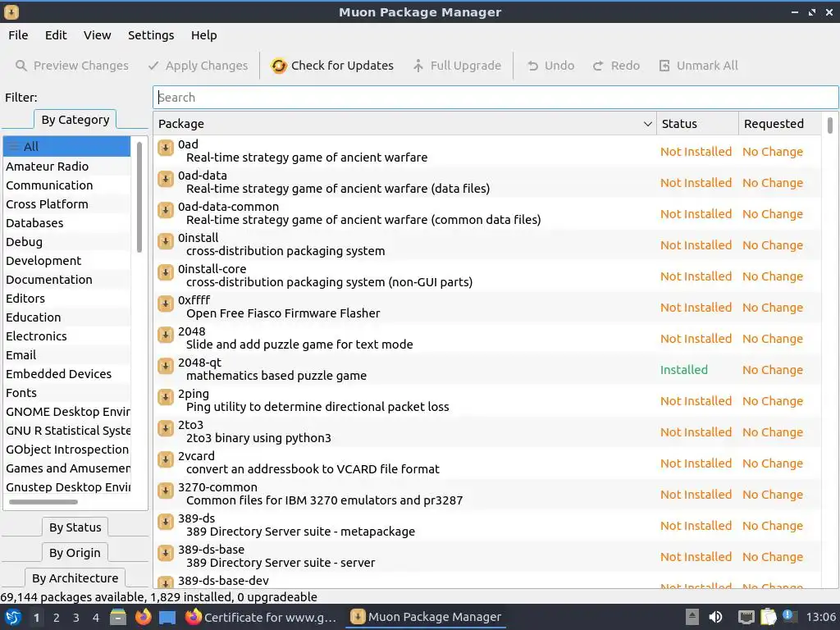Click the Check for Updates toolbar button
This screenshot has width=840, height=630.
332,66
